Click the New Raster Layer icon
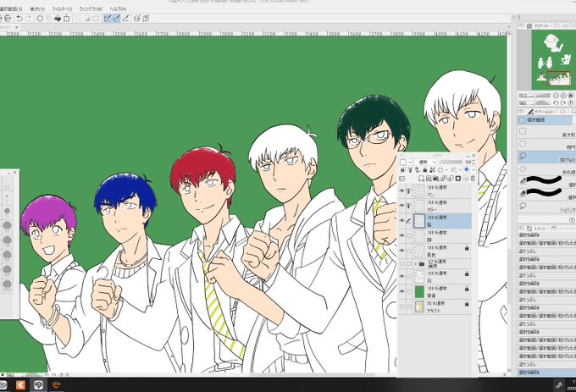 421,179
